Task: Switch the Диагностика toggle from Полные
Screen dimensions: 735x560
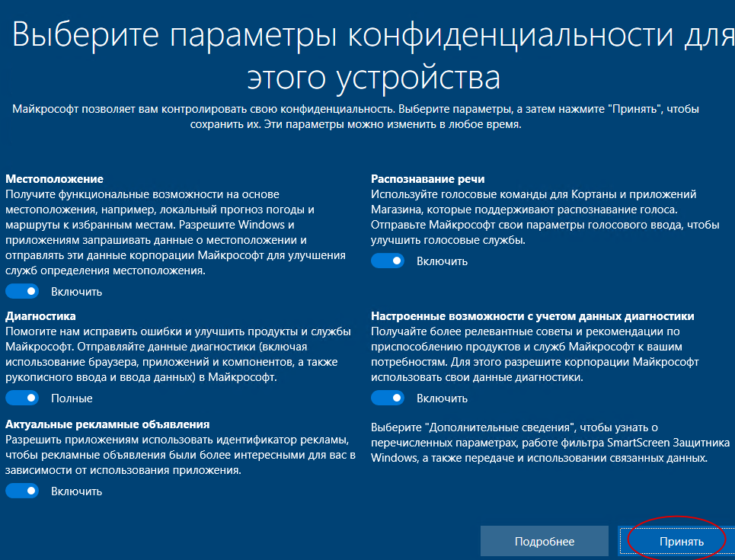Action: coord(22,398)
